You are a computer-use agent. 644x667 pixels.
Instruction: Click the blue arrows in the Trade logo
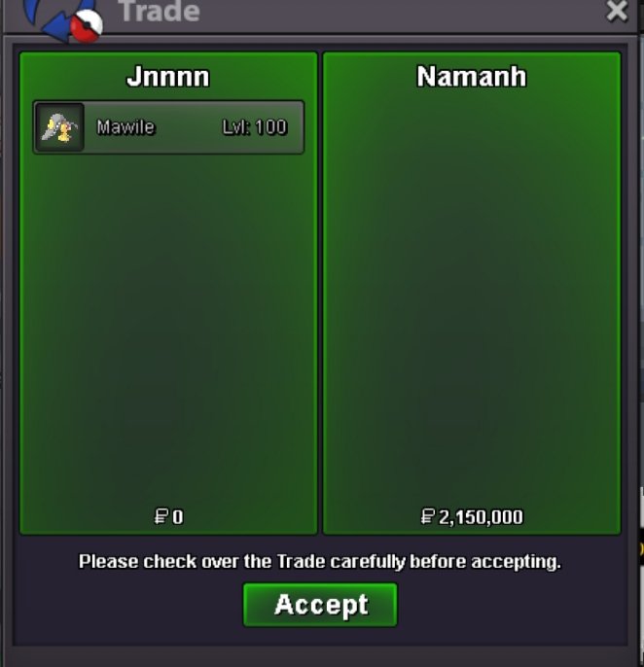point(52,20)
